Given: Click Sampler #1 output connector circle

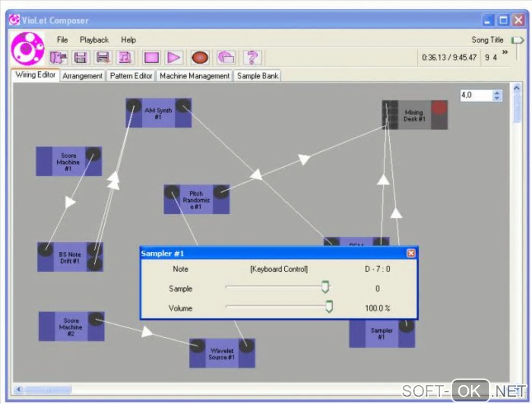Looking at the screenshot, I should click(406, 326).
